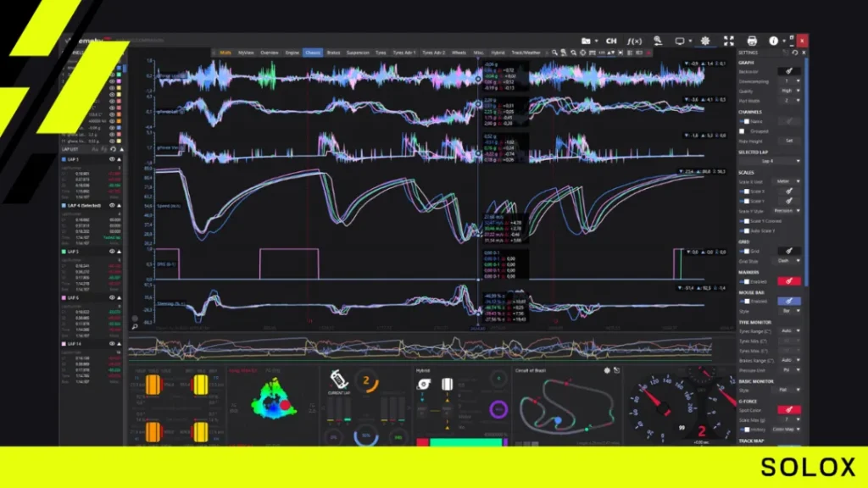This screenshot has height=488, width=868.
Task: Click the fuel can icon in Current Lap widget
Action: (338, 380)
